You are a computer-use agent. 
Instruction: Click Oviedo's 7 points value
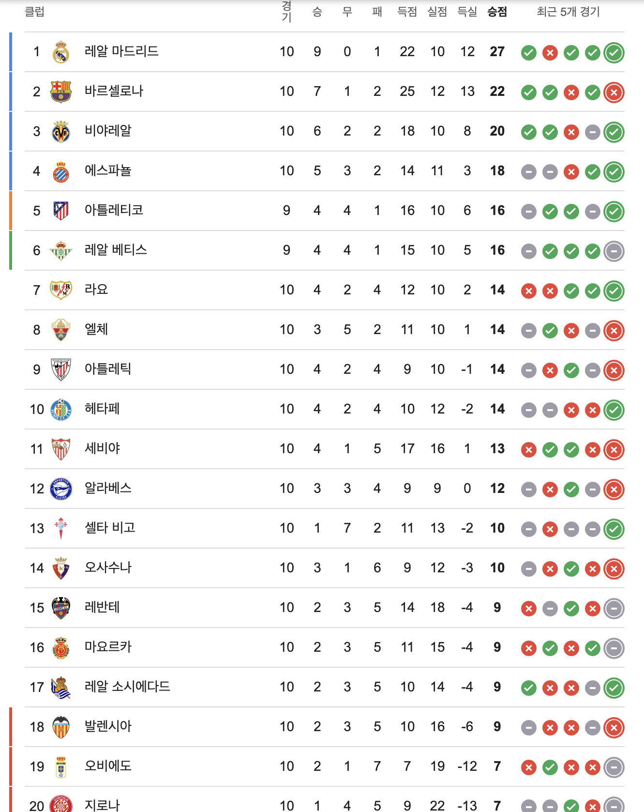[497, 766]
